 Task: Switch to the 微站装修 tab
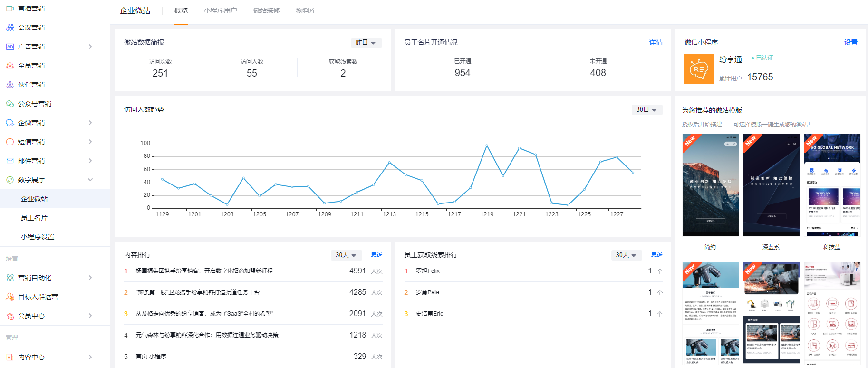click(x=267, y=10)
